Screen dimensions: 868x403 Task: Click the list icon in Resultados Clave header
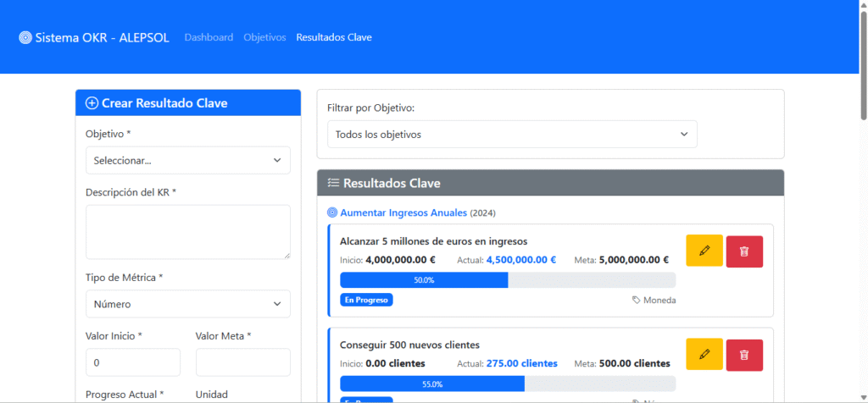(333, 183)
